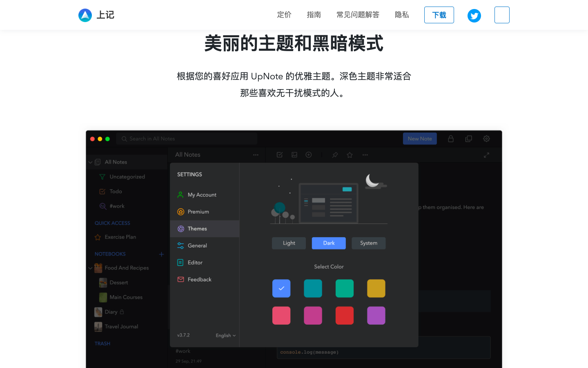Open the General settings tab
588x368 pixels.
click(x=205, y=246)
